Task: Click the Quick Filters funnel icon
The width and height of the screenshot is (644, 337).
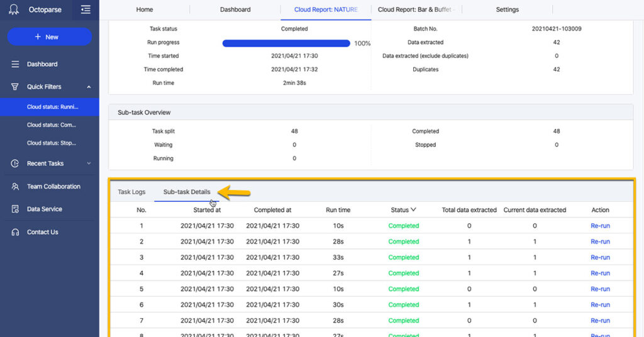Action: coord(15,87)
